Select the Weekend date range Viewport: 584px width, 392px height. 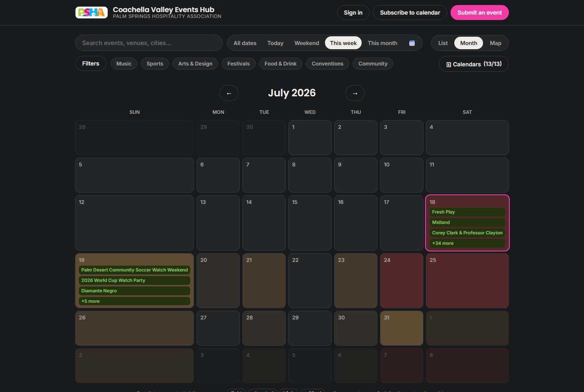[x=307, y=43]
